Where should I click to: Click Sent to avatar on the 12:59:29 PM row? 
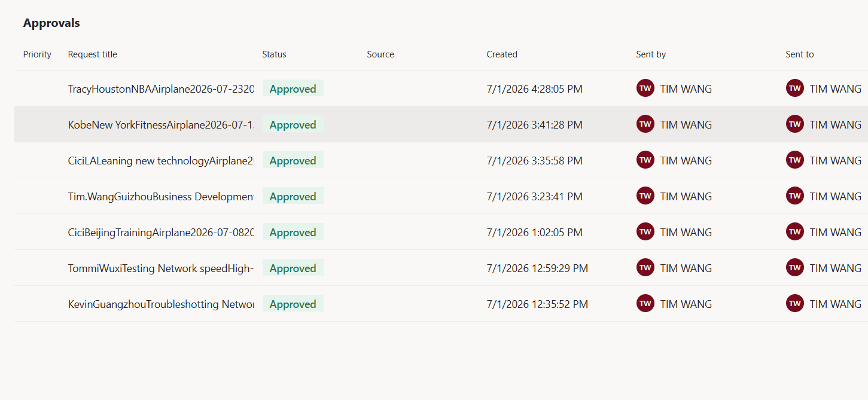point(795,268)
